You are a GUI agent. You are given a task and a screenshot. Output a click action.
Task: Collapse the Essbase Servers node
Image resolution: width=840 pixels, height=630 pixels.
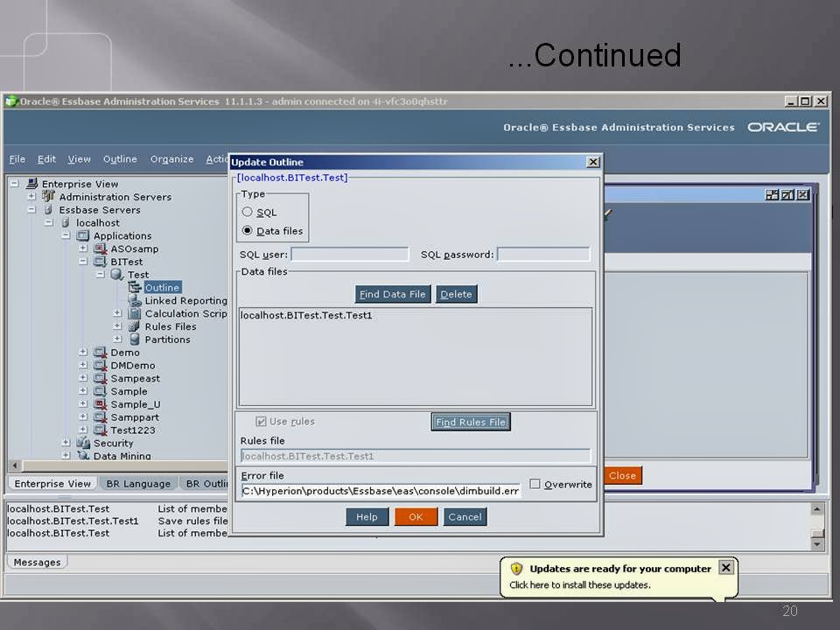click(31, 209)
